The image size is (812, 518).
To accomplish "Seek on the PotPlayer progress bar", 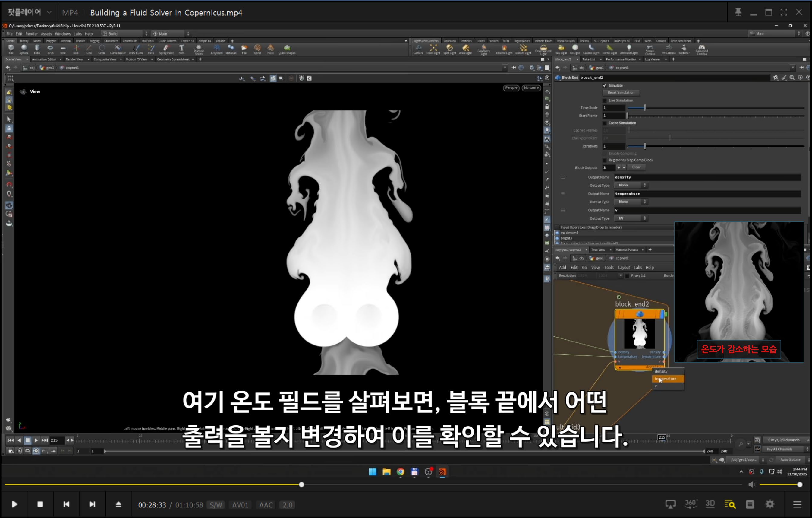I will coord(373,485).
